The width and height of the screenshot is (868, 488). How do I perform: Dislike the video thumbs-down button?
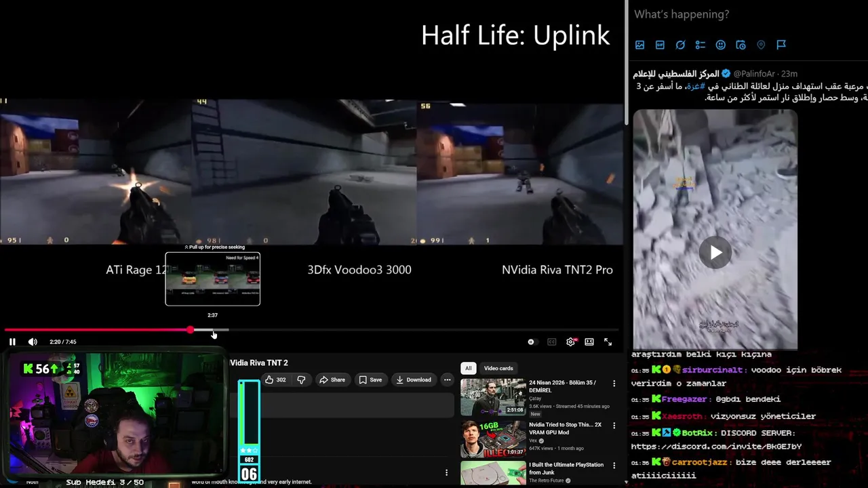coord(301,380)
